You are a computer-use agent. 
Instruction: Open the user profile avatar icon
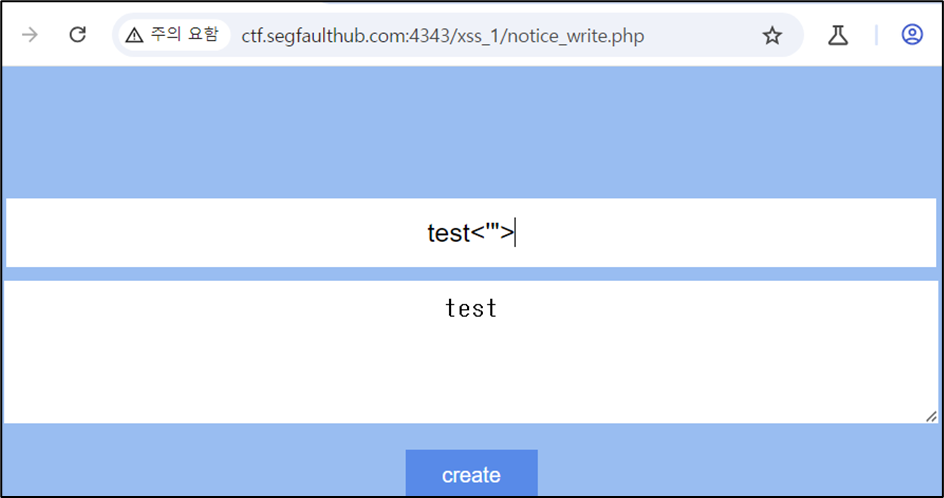(x=912, y=35)
